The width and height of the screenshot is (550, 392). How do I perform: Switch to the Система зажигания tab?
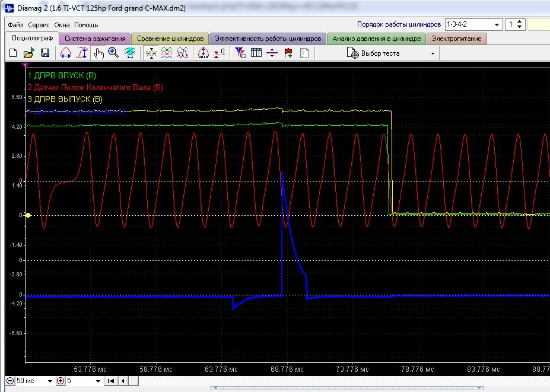(95, 39)
